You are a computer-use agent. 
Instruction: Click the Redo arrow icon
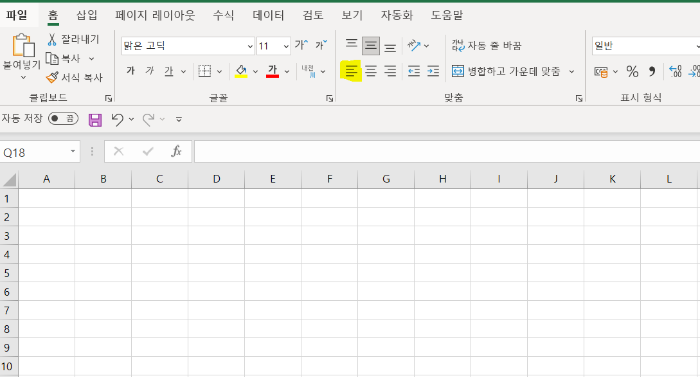pyautogui.click(x=149, y=119)
